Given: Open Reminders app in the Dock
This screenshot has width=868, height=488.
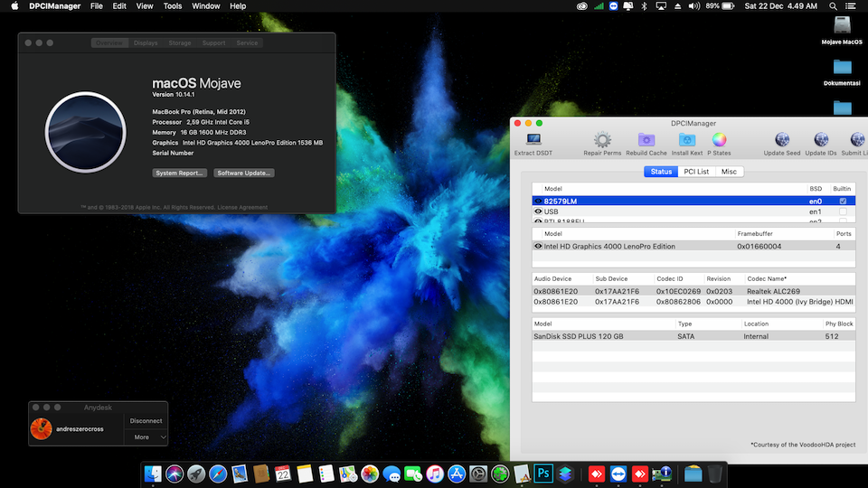Looking at the screenshot, I should pyautogui.click(x=326, y=474).
